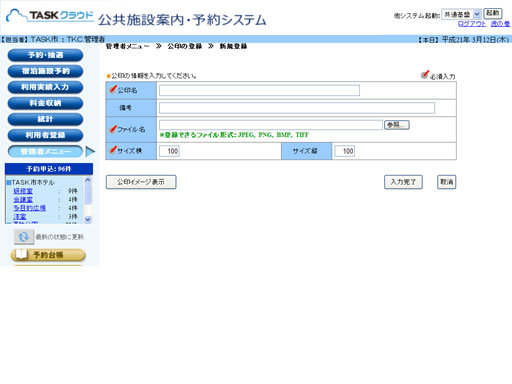Screen dimensions: 512x384
Task: Click the サイズ横 input field
Action: click(169, 151)
